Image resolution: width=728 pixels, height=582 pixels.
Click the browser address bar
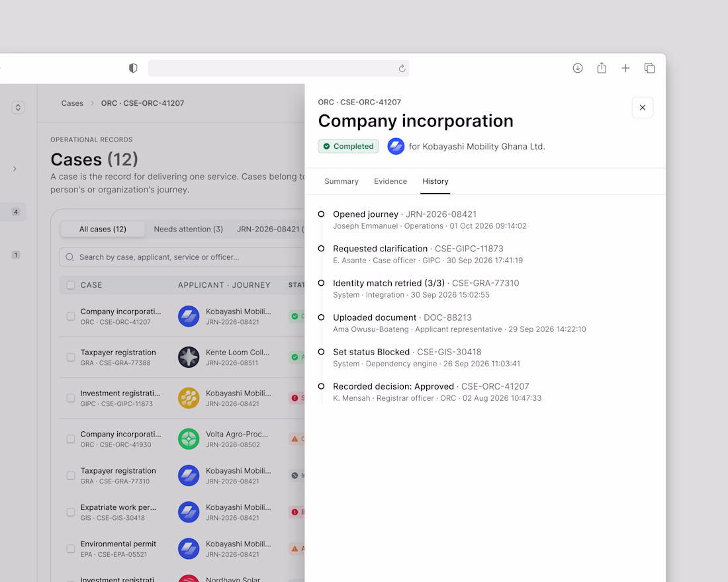(279, 68)
